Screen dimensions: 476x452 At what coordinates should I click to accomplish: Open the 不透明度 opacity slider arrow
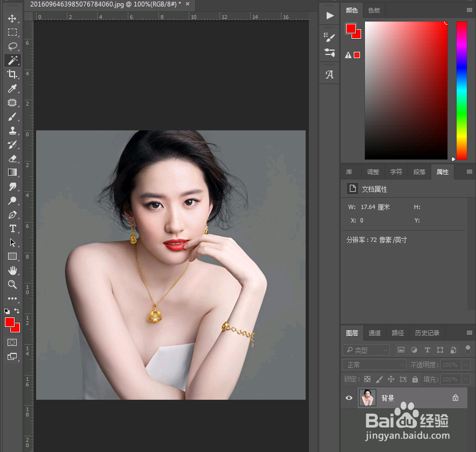466,365
